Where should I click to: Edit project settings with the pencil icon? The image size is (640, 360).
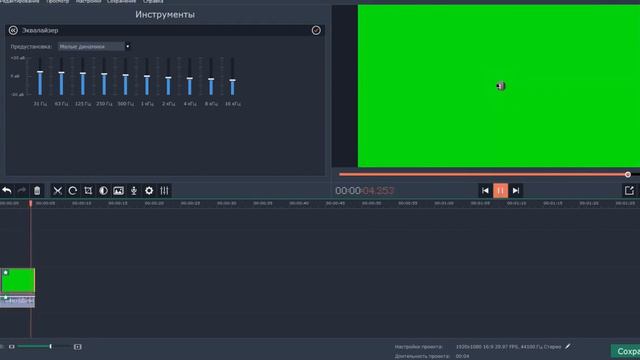click(x=568, y=347)
